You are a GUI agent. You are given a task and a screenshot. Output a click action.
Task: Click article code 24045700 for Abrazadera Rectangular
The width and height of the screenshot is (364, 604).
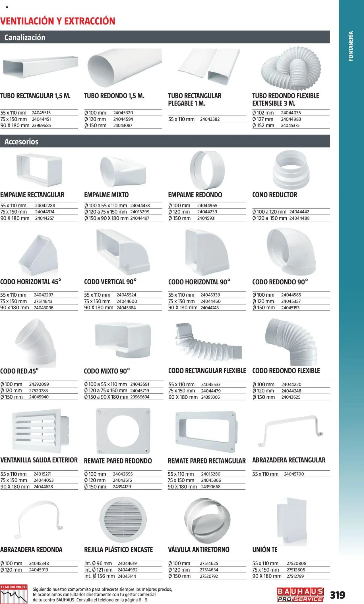click(x=294, y=474)
